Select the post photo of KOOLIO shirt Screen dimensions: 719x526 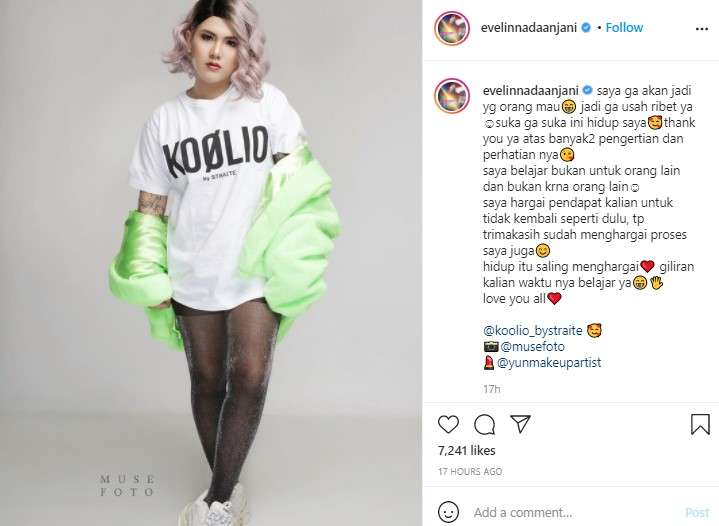(211, 263)
